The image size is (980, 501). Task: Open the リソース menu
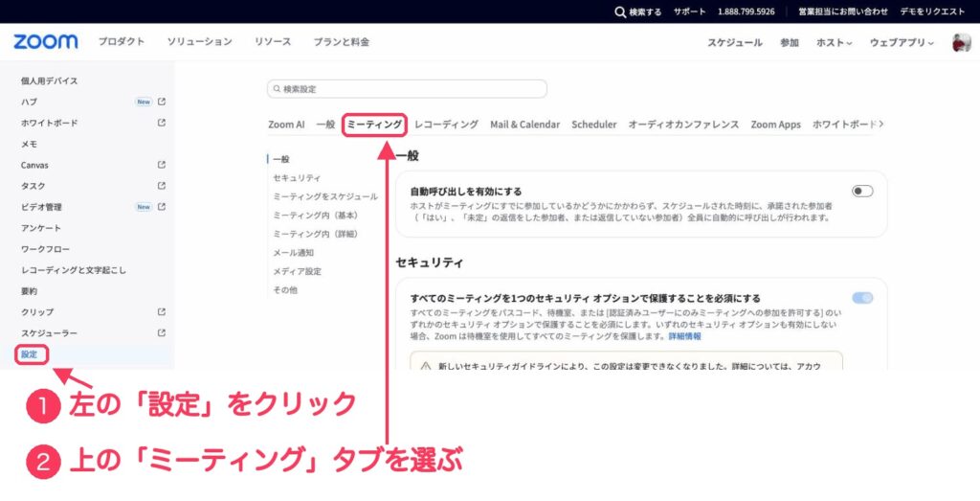point(273,42)
